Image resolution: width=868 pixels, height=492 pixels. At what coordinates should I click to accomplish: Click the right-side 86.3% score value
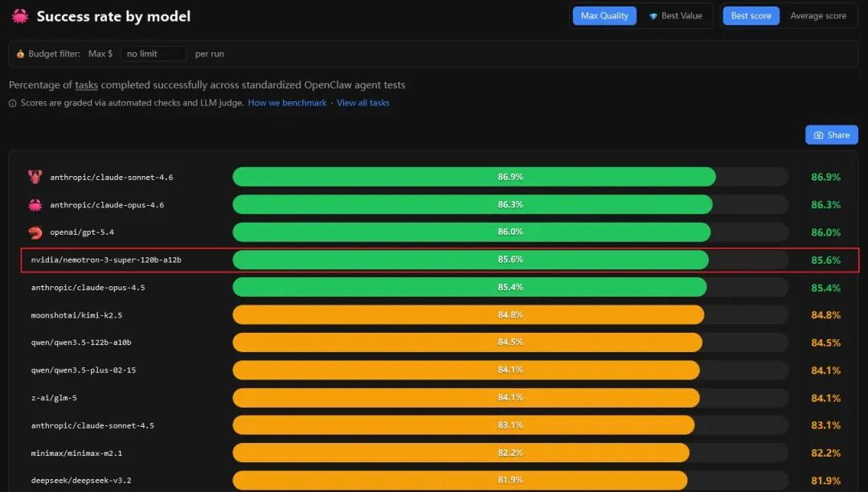point(825,205)
